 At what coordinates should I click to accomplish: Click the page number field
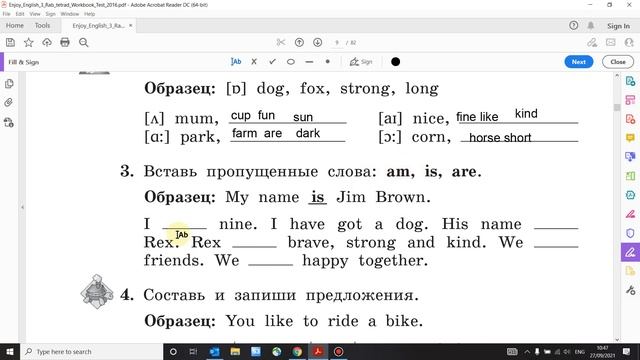[337, 42]
